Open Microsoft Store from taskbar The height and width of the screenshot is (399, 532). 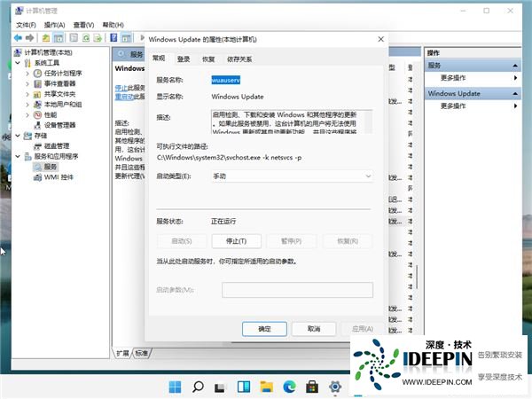tap(312, 387)
